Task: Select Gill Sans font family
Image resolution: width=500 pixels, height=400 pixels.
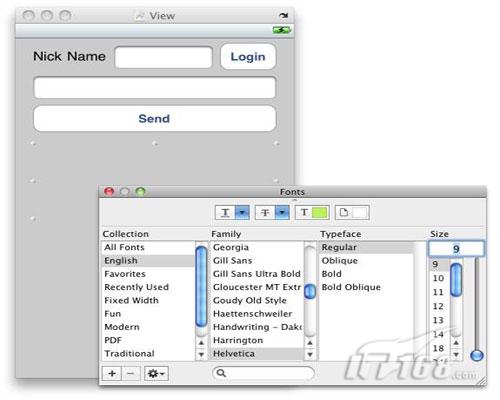Action: tap(257, 261)
